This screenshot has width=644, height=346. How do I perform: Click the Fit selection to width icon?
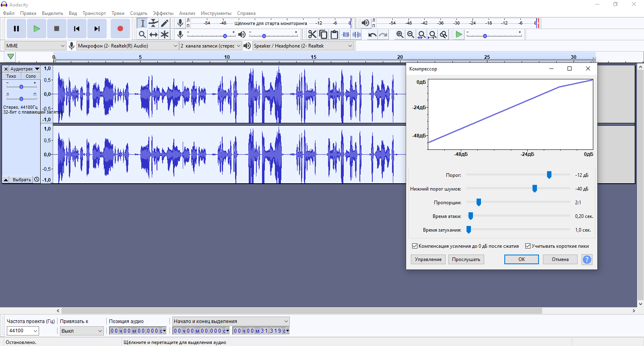[x=421, y=35]
